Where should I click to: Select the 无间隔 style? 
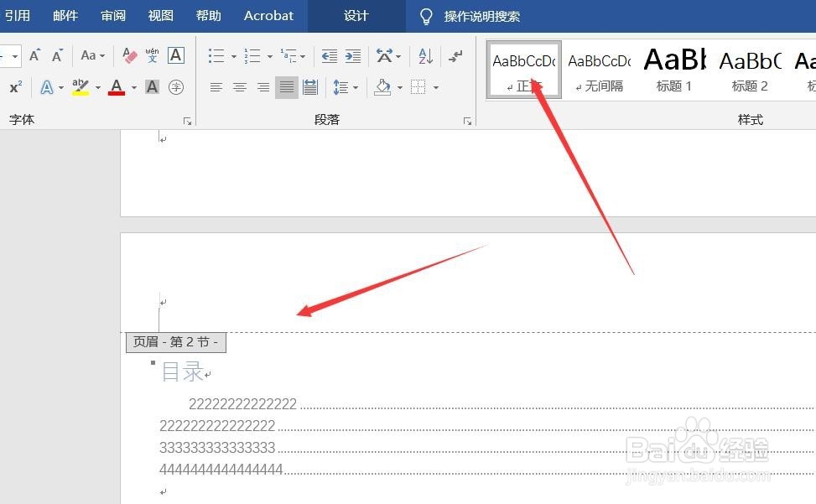pos(599,69)
